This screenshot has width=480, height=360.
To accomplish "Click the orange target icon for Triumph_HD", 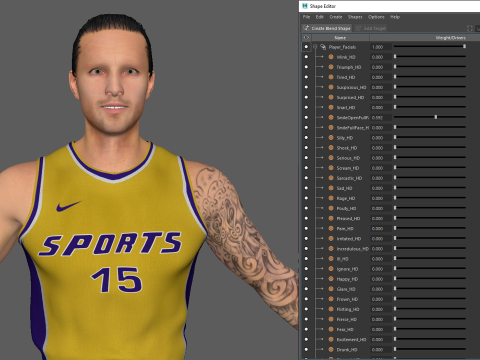I will [x=331, y=67].
